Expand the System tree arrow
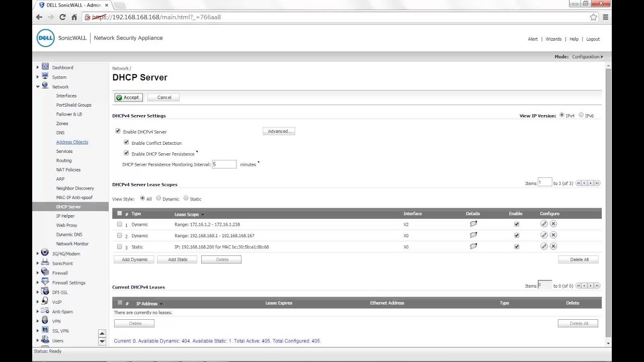The height and width of the screenshot is (362, 644). tap(37, 77)
